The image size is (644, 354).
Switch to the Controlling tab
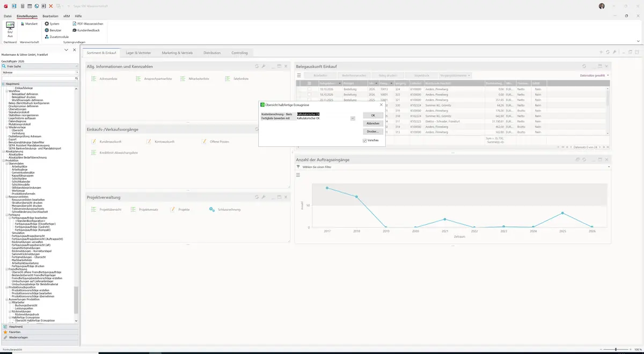(x=239, y=53)
